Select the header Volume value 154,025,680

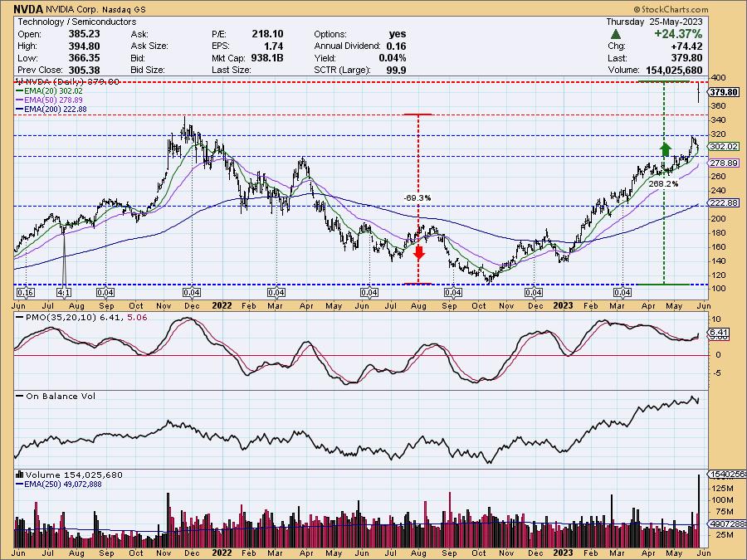[x=674, y=70]
